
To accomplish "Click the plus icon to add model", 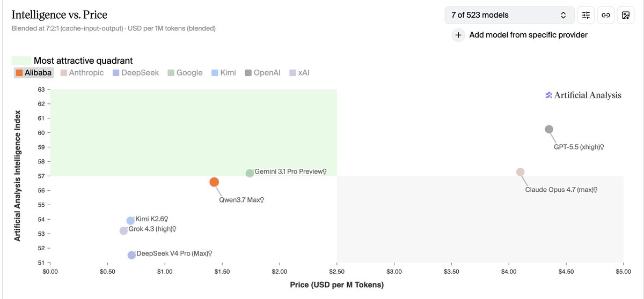I will tap(458, 35).
